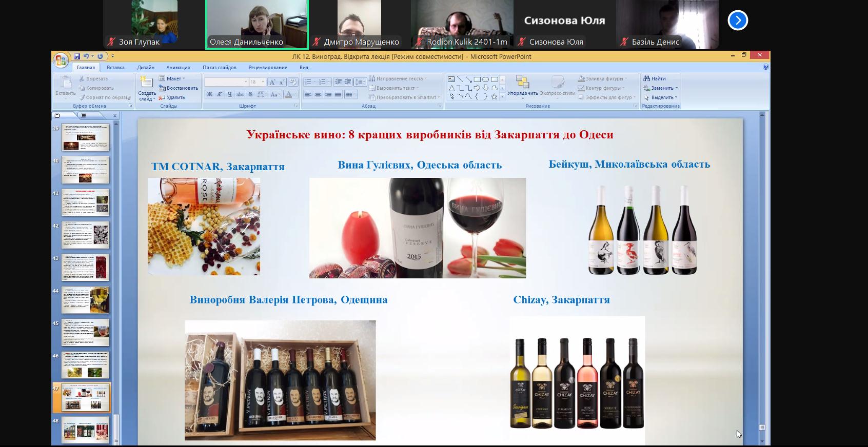This screenshot has width=868, height=447.
Task: Paste with the Вставить button
Action: click(x=66, y=87)
